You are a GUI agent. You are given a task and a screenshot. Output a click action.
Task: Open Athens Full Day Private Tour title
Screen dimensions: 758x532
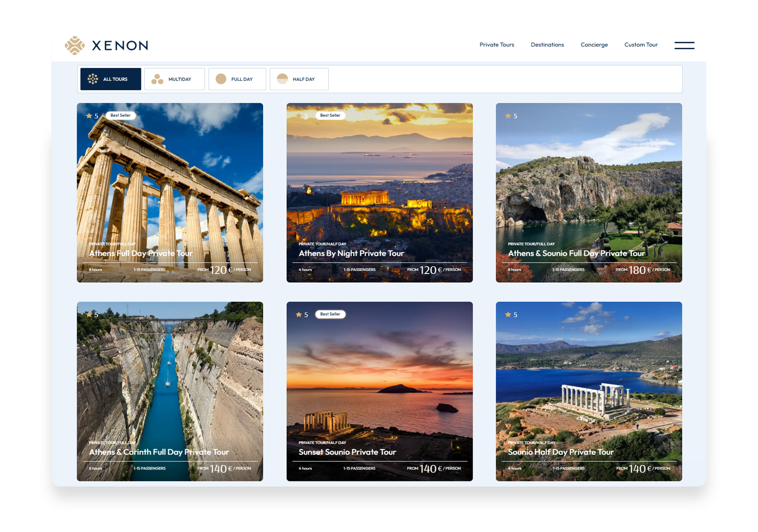coord(140,253)
